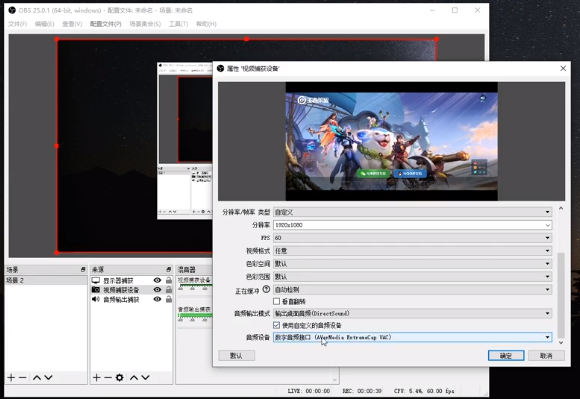Image resolution: width=580 pixels, height=399 pixels.
Task: Click the LIVE: 00:00:00 status text
Action: tap(309, 391)
